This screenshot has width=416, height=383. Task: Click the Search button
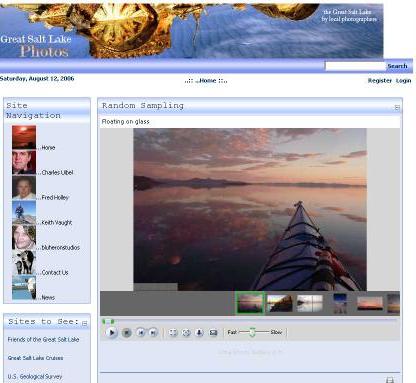point(397,66)
